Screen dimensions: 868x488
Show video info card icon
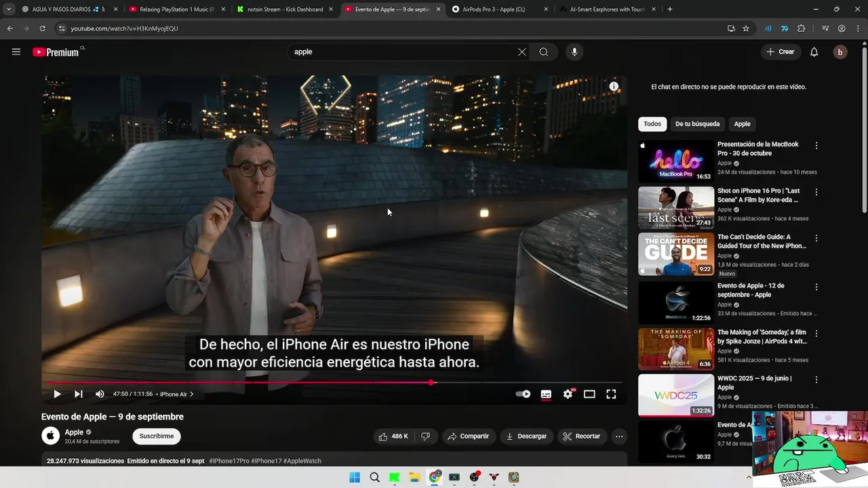tap(614, 87)
